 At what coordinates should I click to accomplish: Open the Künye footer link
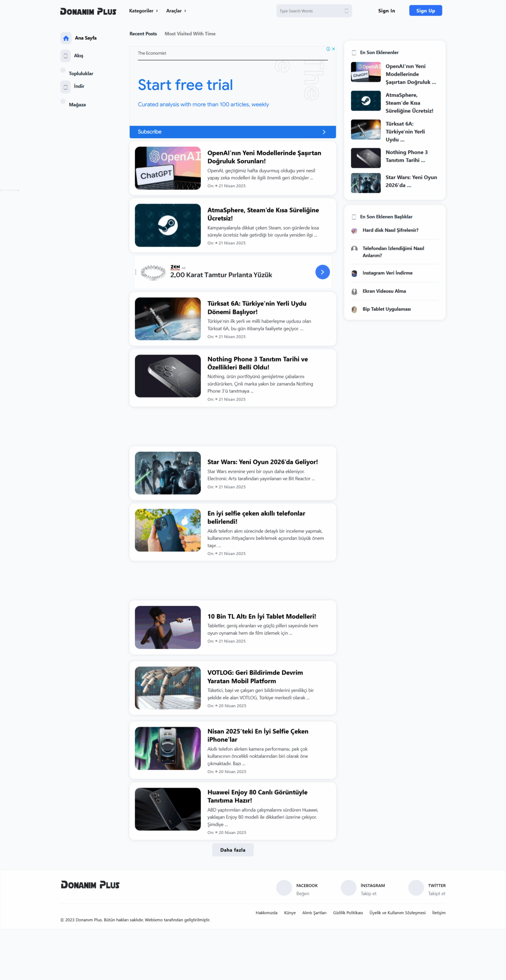[x=290, y=913]
